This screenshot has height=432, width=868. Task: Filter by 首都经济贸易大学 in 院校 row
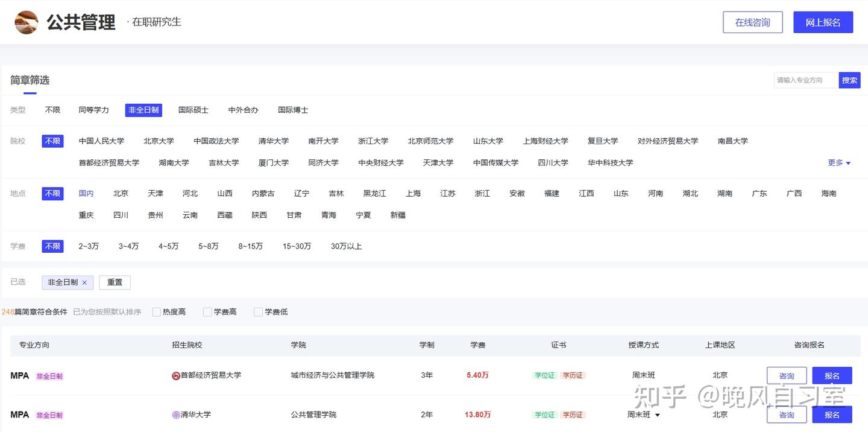point(108,163)
